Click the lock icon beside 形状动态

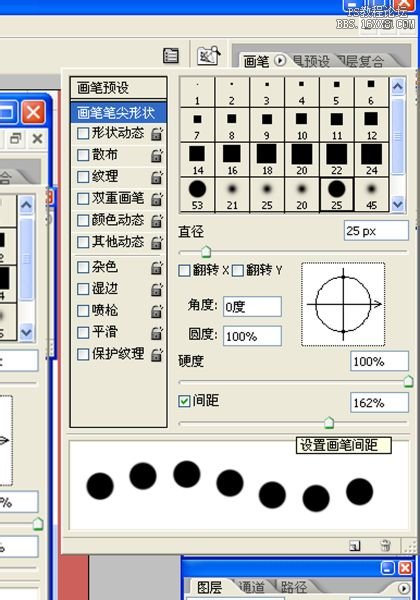click(x=156, y=134)
